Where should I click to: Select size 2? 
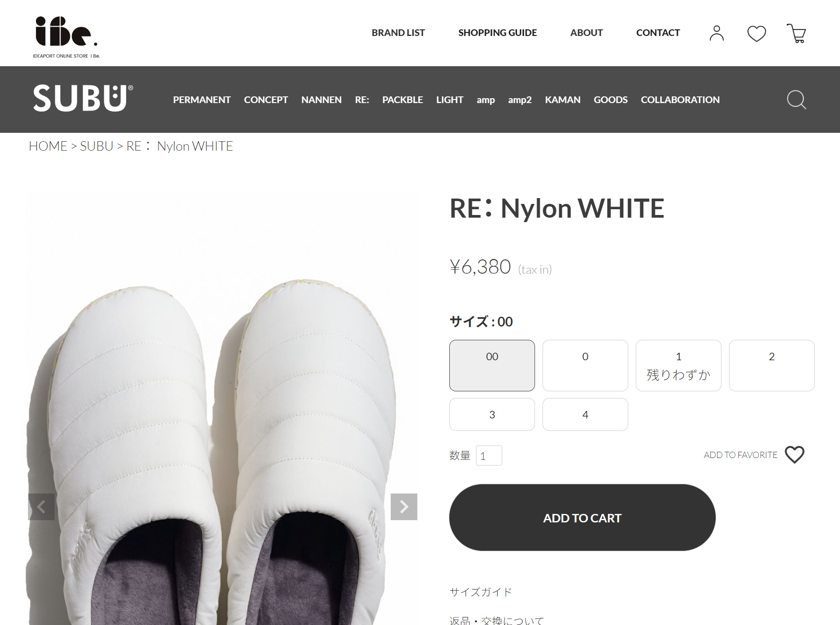(x=772, y=366)
